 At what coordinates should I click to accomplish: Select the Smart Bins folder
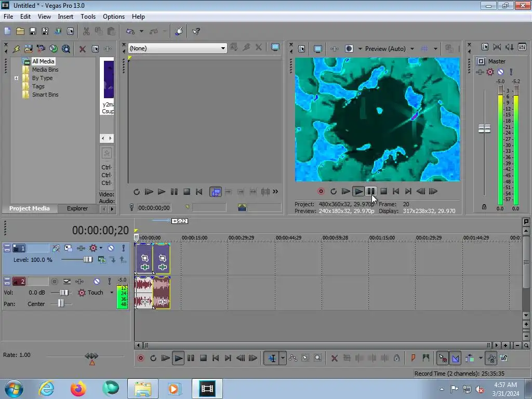point(45,95)
